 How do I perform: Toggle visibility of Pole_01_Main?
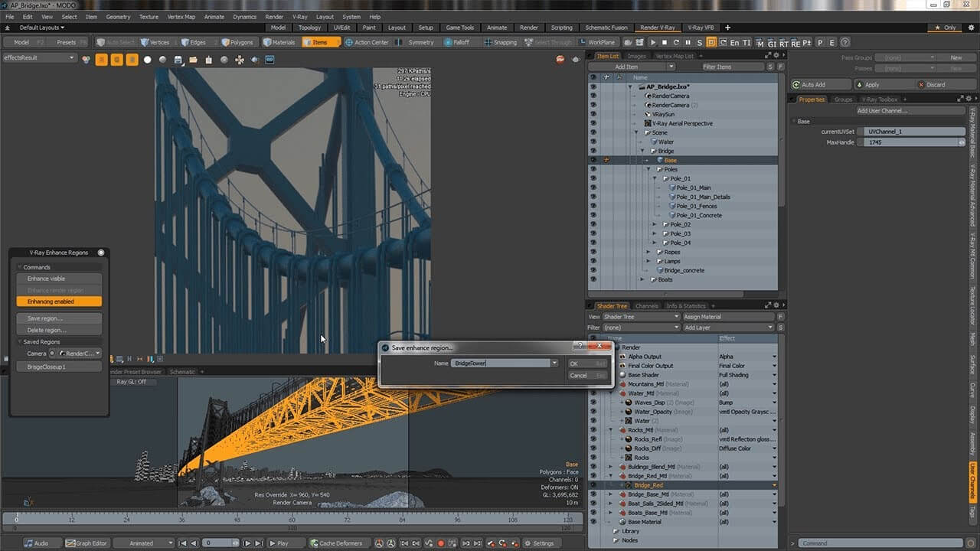pyautogui.click(x=593, y=187)
